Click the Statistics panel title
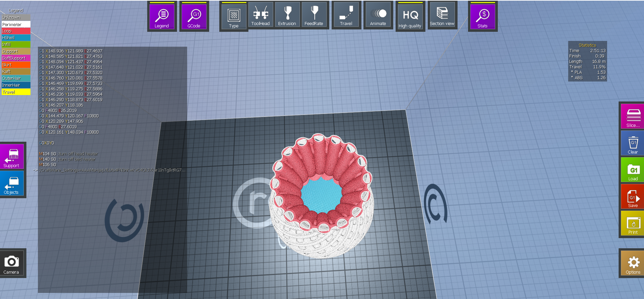 [587, 45]
